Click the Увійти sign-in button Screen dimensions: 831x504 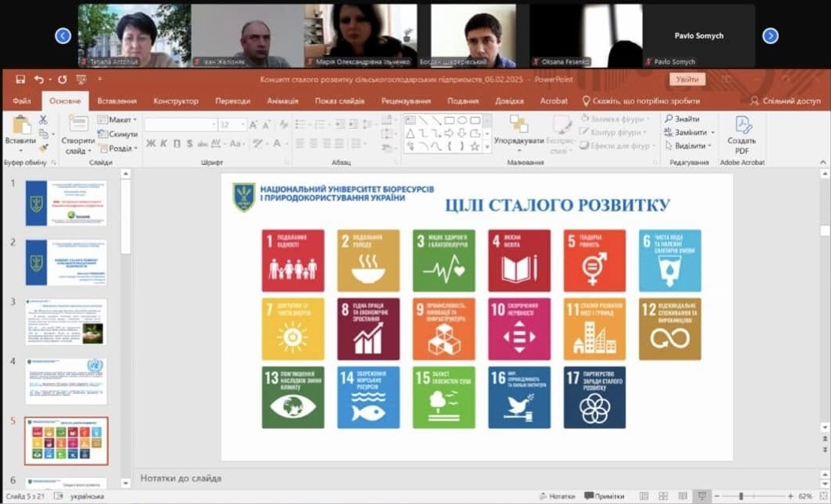tap(688, 79)
